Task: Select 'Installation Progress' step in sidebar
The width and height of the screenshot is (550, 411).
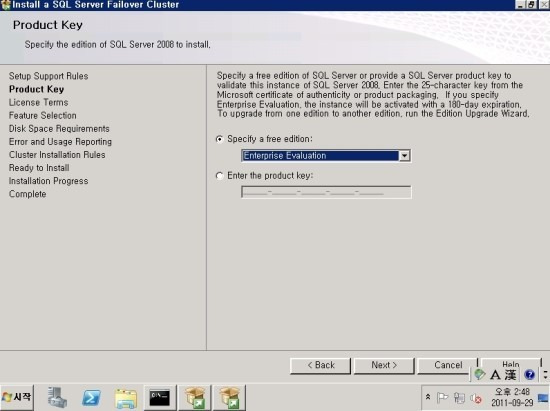Action: point(48,181)
